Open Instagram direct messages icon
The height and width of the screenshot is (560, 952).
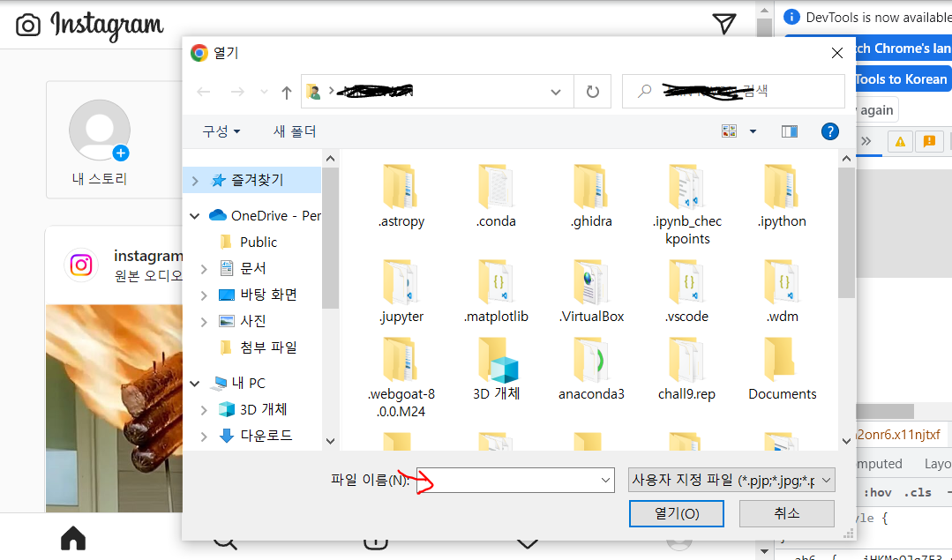724,24
